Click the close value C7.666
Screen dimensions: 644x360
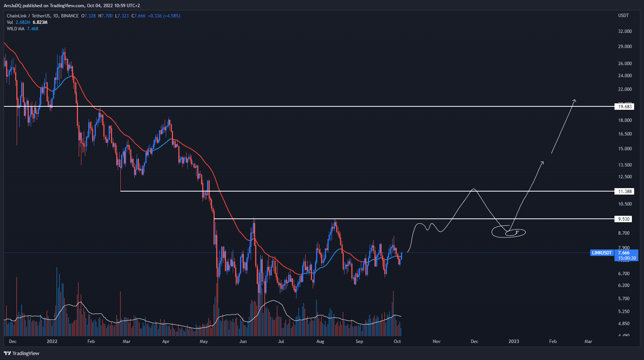[x=138, y=16]
